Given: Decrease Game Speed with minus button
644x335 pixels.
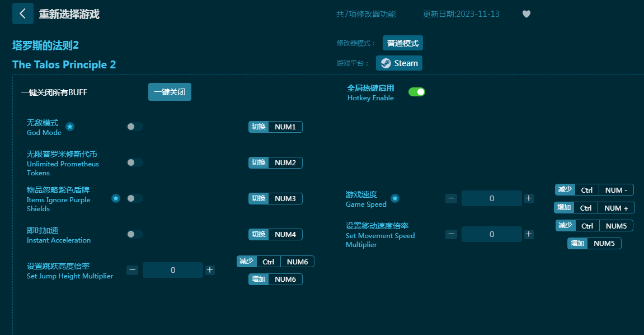Looking at the screenshot, I should 451,198.
